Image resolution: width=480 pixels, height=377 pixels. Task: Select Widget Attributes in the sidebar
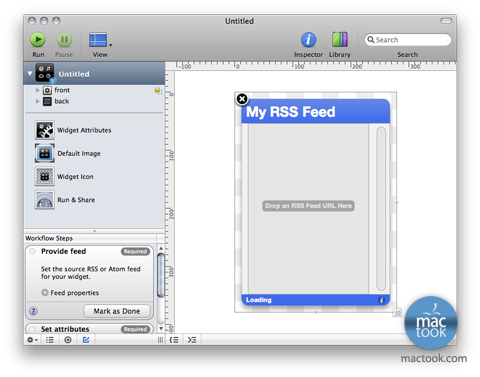pos(73,130)
